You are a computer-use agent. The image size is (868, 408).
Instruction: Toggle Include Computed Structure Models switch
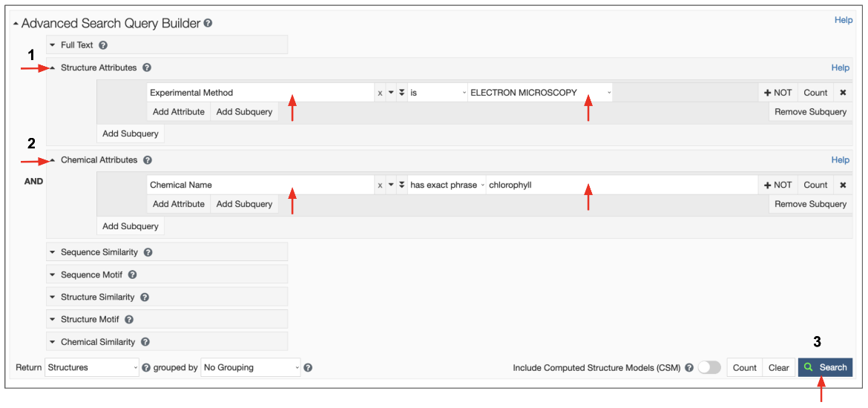(x=709, y=367)
